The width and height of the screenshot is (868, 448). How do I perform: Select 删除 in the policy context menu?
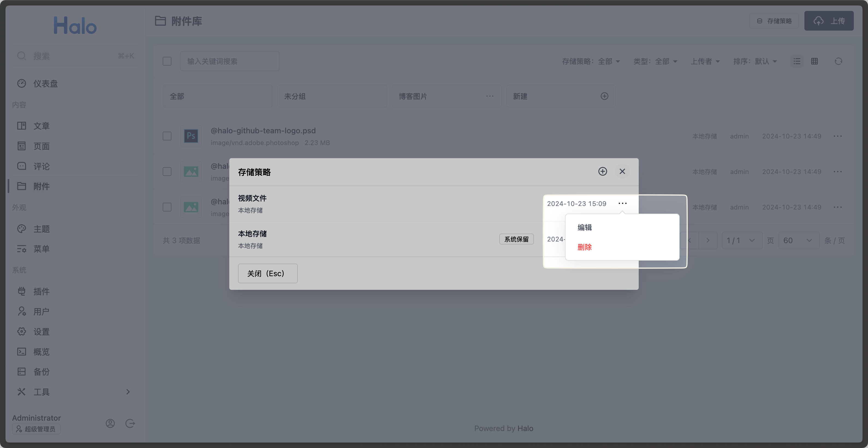coord(585,247)
